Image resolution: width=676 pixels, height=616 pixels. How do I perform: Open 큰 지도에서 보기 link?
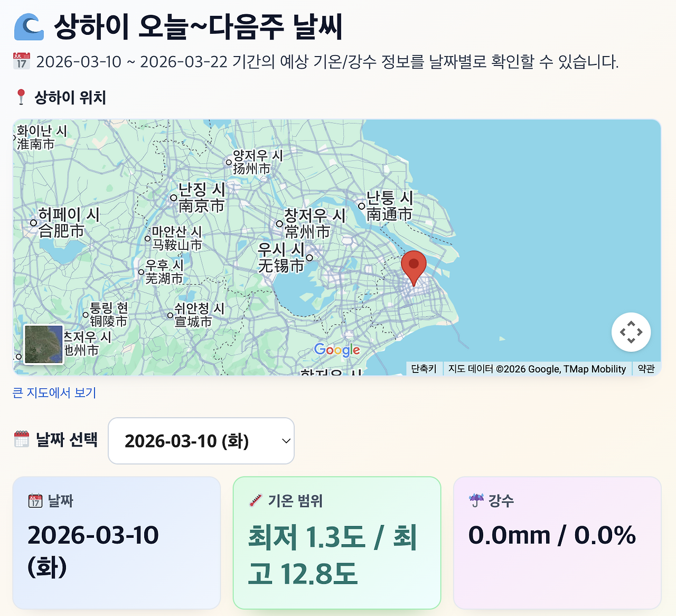click(x=54, y=393)
